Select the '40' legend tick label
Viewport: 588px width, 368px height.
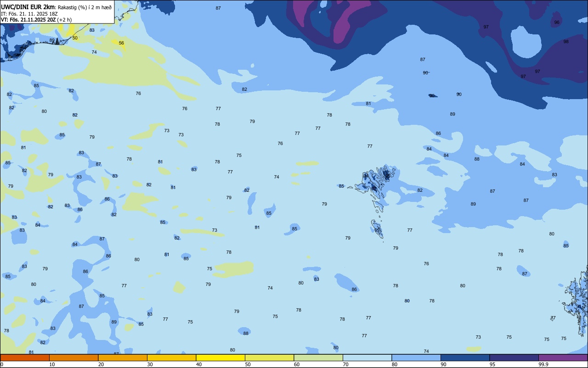(199, 364)
